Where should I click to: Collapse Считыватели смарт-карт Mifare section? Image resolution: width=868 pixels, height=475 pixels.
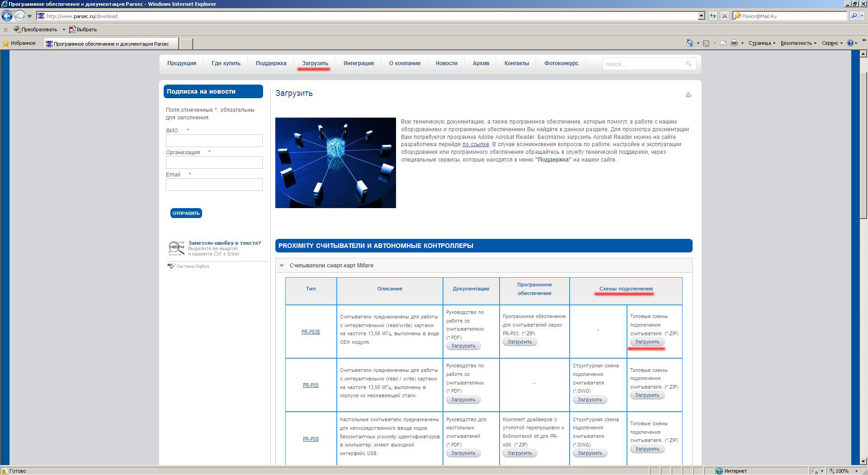pyautogui.click(x=484, y=266)
